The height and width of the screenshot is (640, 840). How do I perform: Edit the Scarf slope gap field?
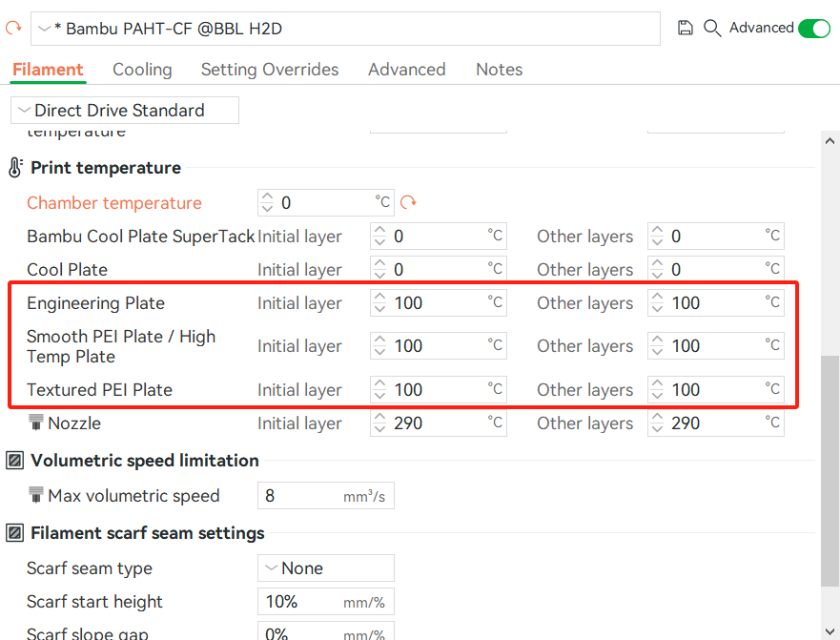coord(326,631)
